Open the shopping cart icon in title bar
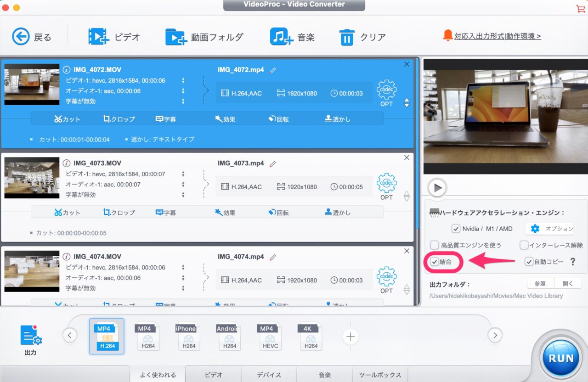This screenshot has width=588, height=382. pos(580,9)
